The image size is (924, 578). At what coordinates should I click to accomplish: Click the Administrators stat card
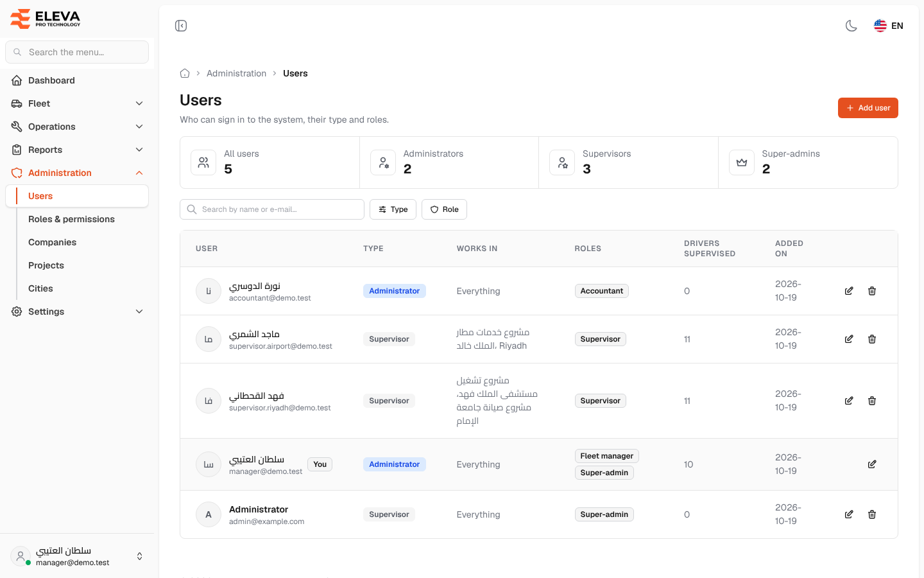(449, 162)
